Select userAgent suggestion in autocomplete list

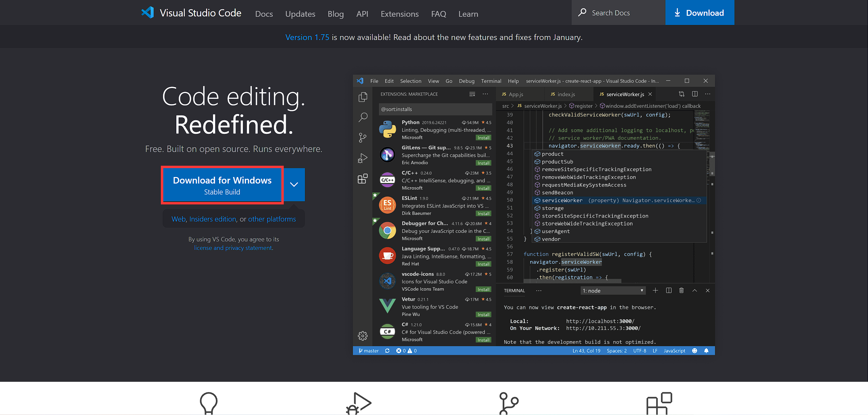click(x=620, y=231)
